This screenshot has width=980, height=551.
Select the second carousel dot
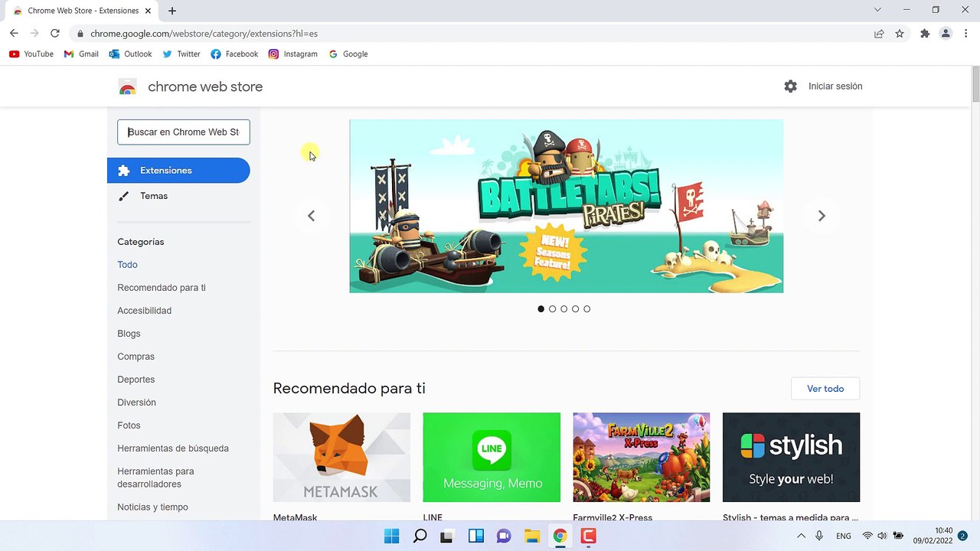tap(553, 309)
